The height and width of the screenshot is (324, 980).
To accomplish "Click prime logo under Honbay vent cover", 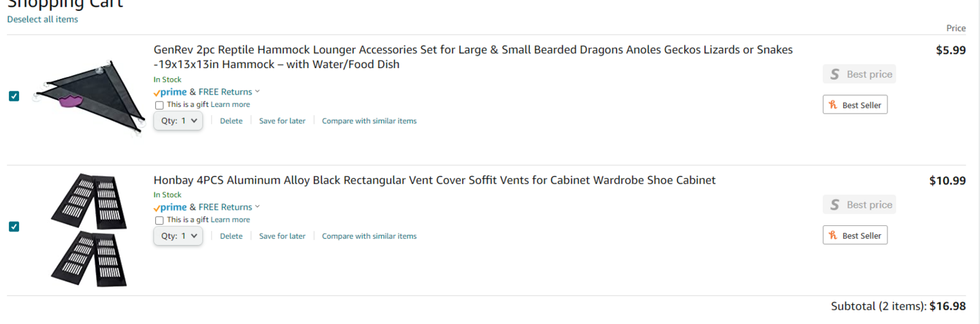I will (x=170, y=207).
